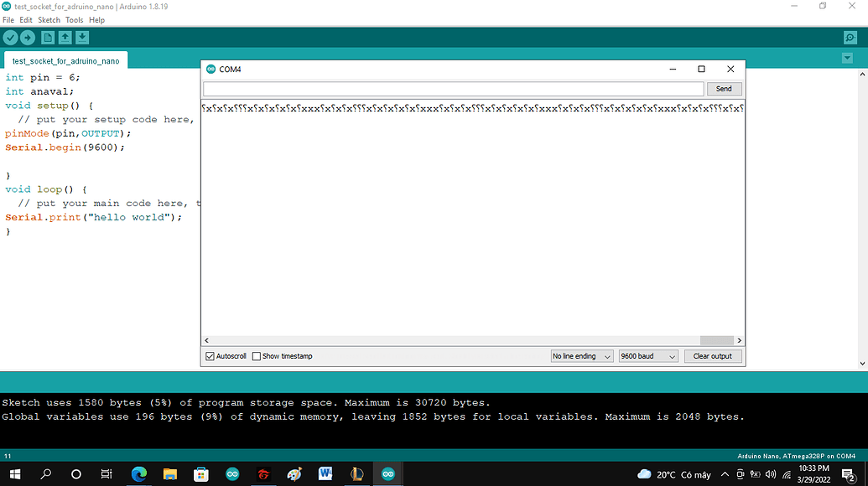Click the volume speaker tray icon
The height and width of the screenshot is (486, 868).
click(x=771, y=474)
